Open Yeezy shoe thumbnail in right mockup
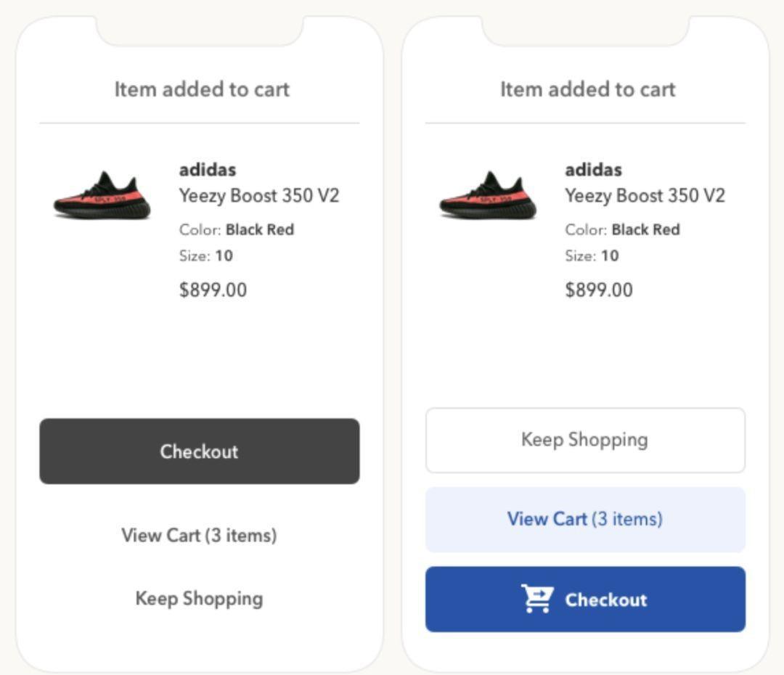This screenshot has height=675, width=784. 488,195
